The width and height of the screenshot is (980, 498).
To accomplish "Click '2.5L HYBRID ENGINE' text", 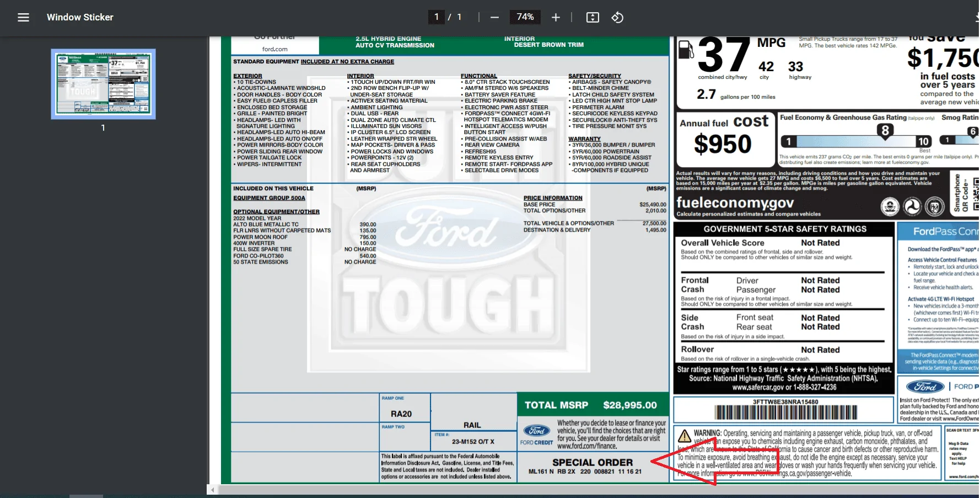I will click(x=388, y=39).
